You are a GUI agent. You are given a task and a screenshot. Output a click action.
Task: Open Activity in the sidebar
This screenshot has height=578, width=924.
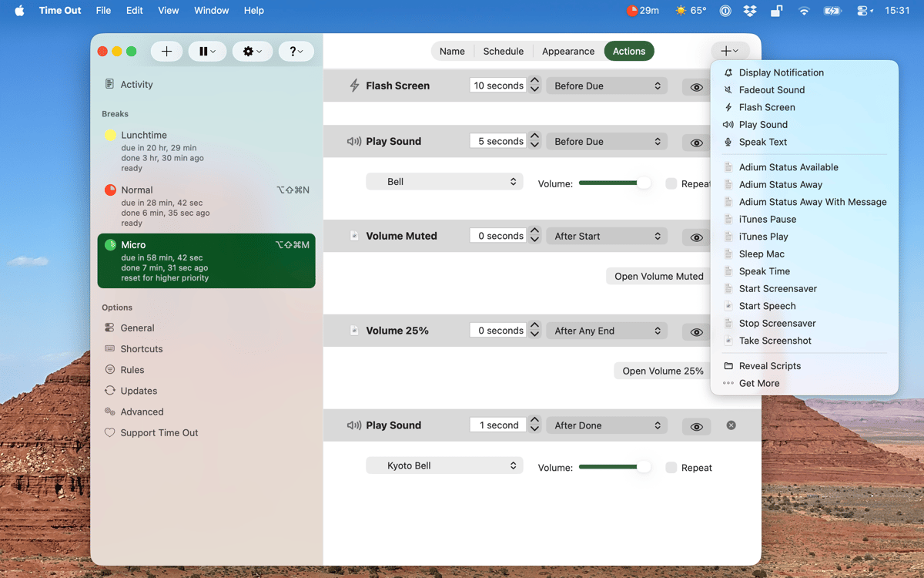[x=136, y=85]
